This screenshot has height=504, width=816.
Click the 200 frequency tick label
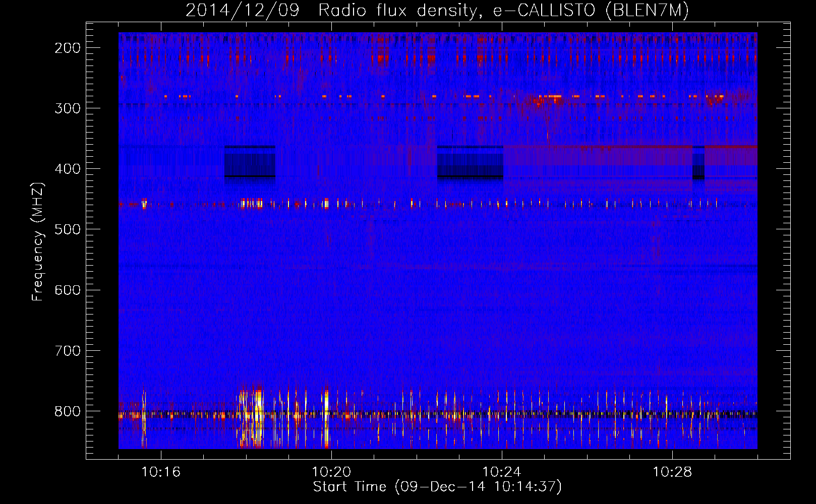click(68, 48)
